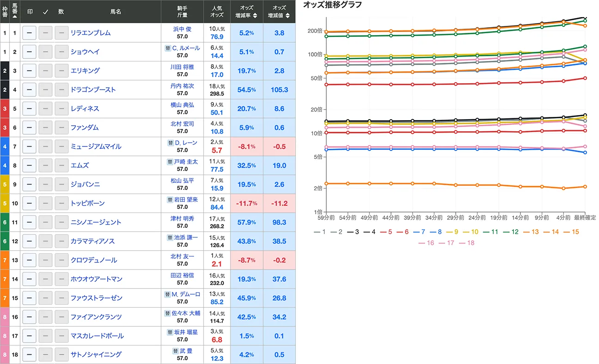
Task: Click the 人気オッズ column header
Action: 217,12
